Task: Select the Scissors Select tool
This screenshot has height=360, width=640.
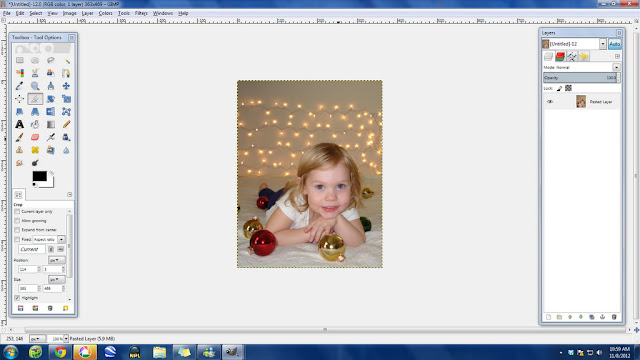Action: (35, 73)
